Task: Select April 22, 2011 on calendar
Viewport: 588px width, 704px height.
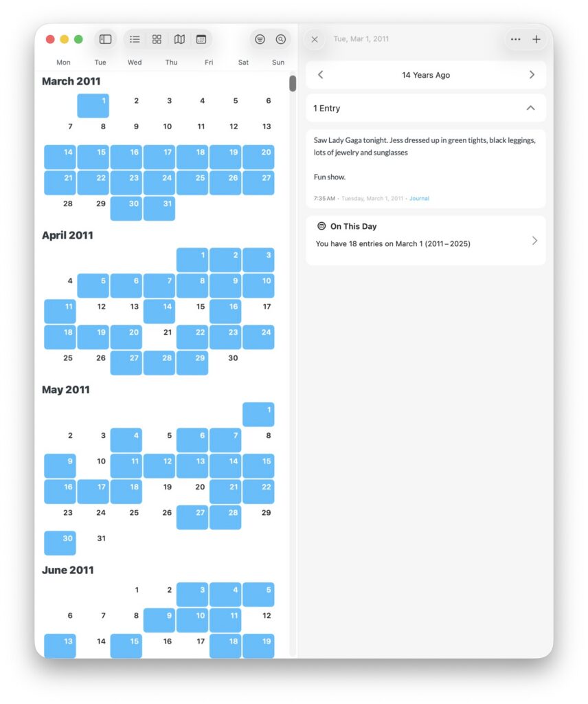Action: point(192,337)
